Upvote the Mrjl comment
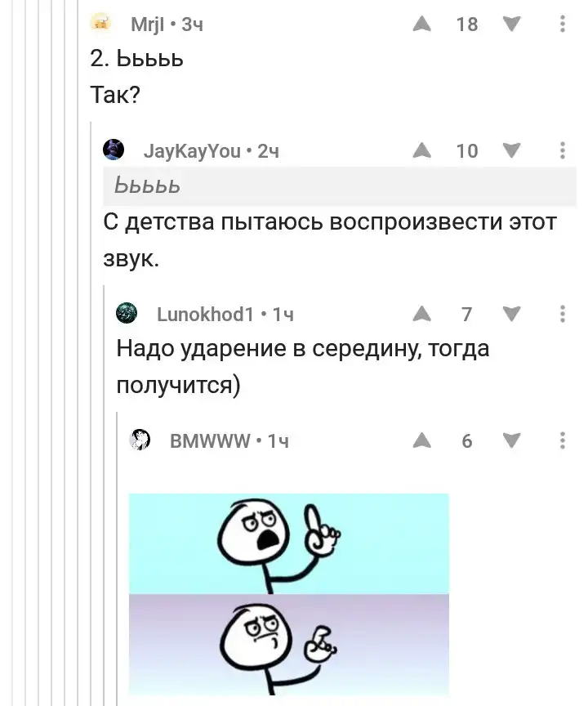 click(x=421, y=24)
